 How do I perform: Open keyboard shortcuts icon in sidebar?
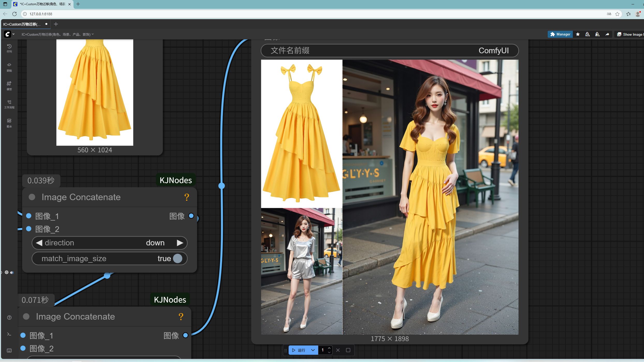click(9, 350)
